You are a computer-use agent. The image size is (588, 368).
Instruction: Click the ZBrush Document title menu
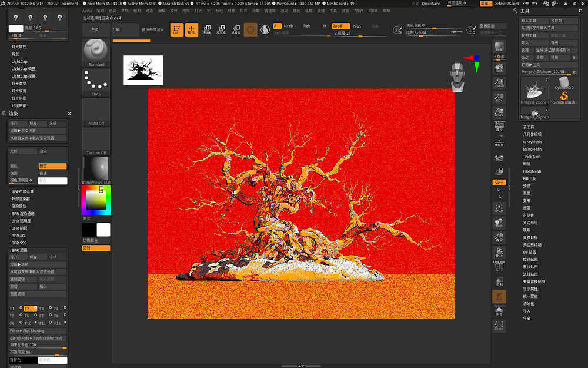(63, 4)
